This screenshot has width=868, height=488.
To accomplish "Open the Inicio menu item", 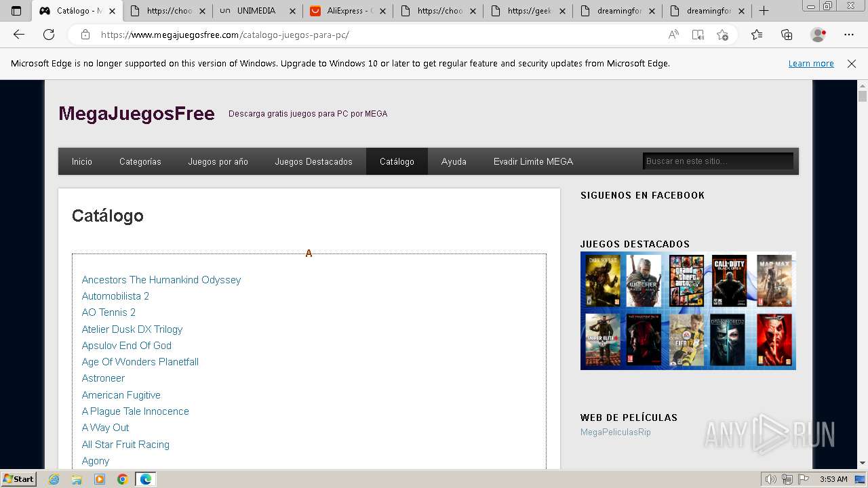I will pos(82,161).
